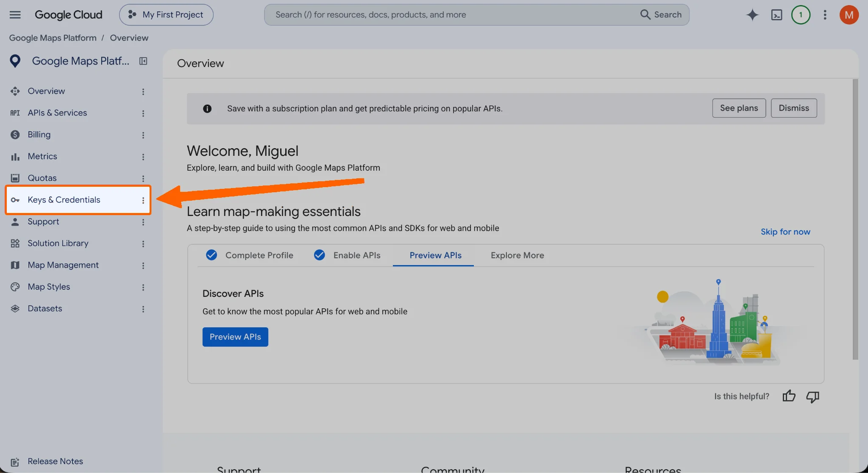
Task: Open the My First Project selector
Action: click(166, 15)
